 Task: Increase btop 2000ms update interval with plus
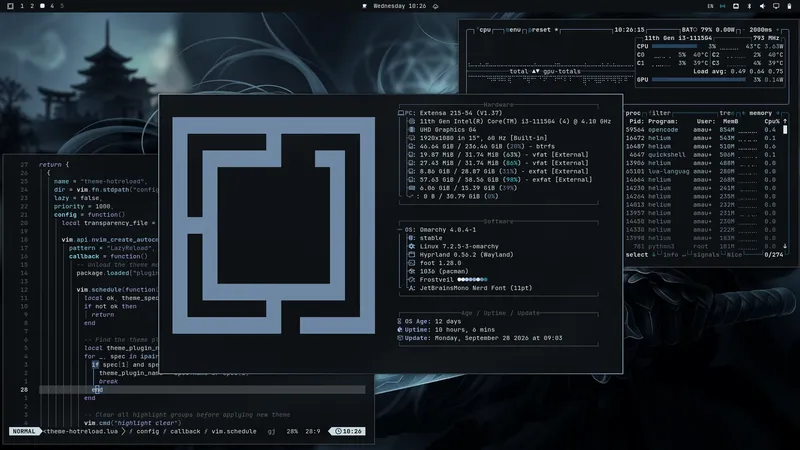click(777, 30)
